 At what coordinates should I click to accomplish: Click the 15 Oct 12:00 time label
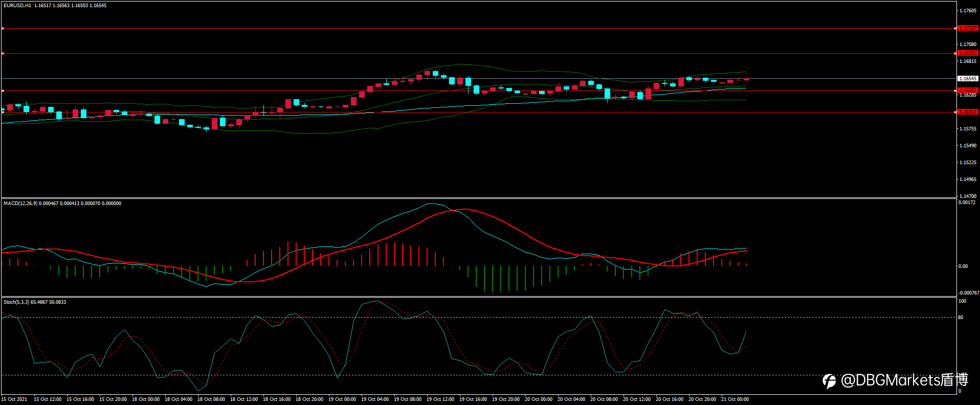tap(48, 399)
